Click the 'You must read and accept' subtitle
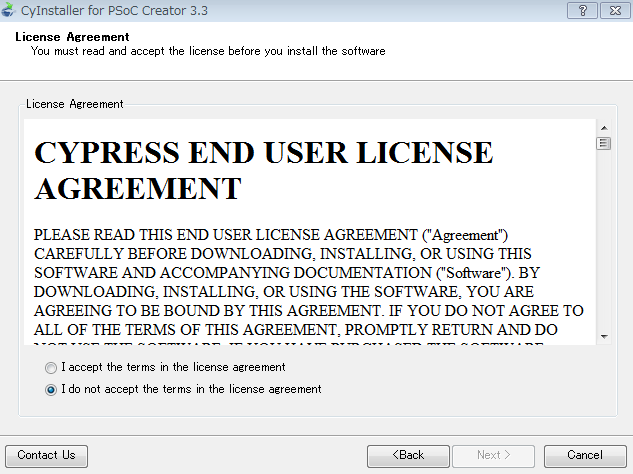The height and width of the screenshot is (474, 633). coord(208,51)
